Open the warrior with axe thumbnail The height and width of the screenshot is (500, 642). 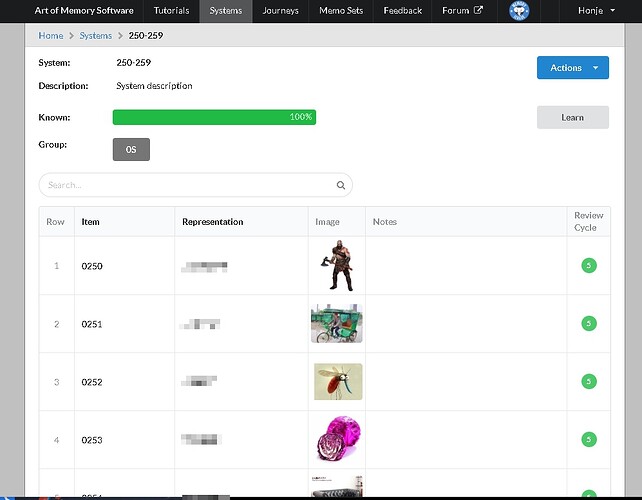coord(337,265)
